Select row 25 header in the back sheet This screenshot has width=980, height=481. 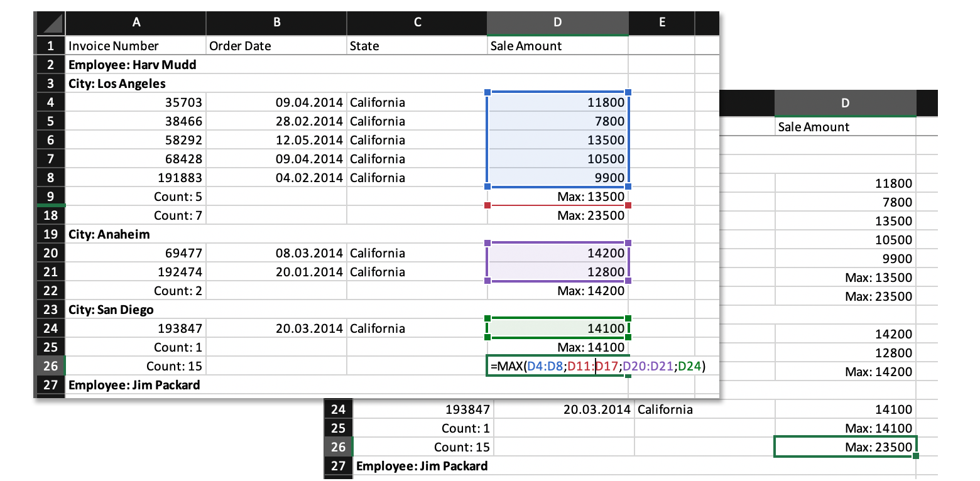338,429
